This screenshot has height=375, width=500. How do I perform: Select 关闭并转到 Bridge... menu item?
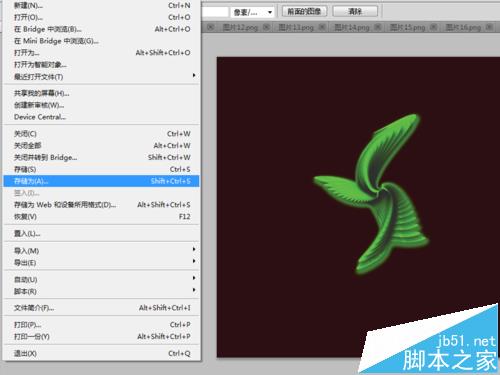[x=101, y=157]
